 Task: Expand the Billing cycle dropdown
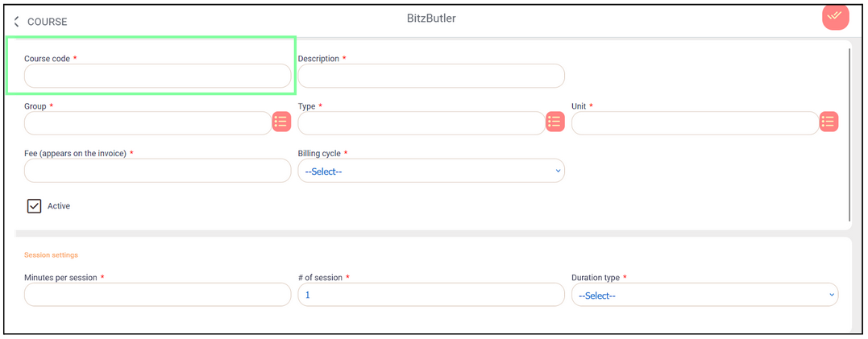point(431,171)
